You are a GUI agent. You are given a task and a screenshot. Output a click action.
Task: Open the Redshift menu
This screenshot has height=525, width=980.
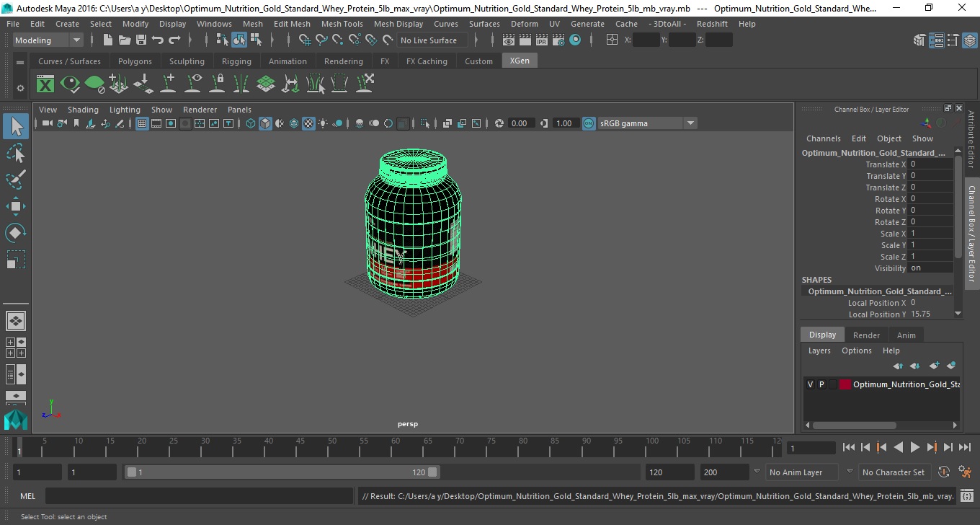tap(712, 24)
